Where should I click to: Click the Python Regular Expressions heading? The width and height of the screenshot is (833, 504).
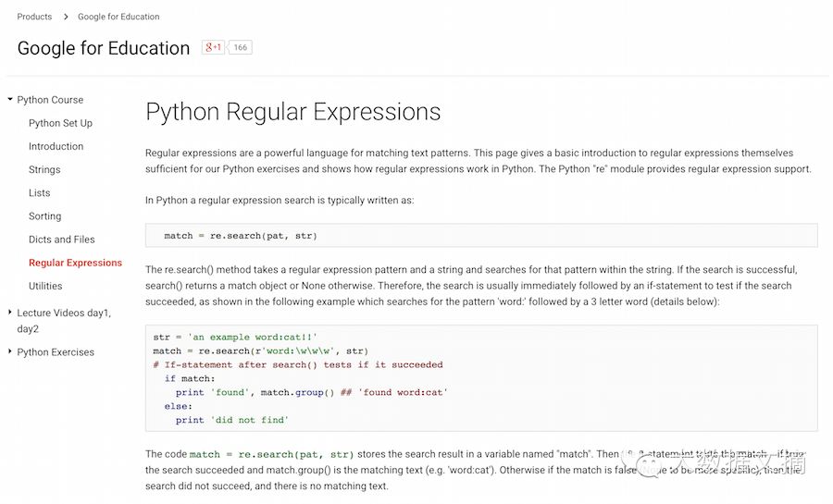[x=293, y=112]
